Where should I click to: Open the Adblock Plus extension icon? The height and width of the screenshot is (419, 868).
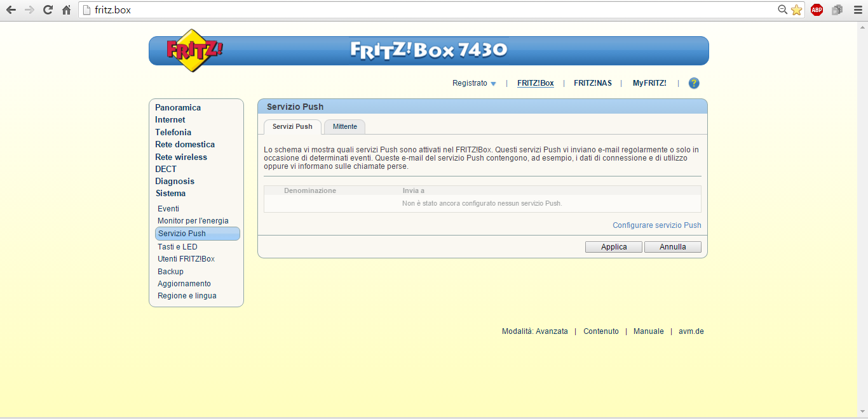pos(817,10)
